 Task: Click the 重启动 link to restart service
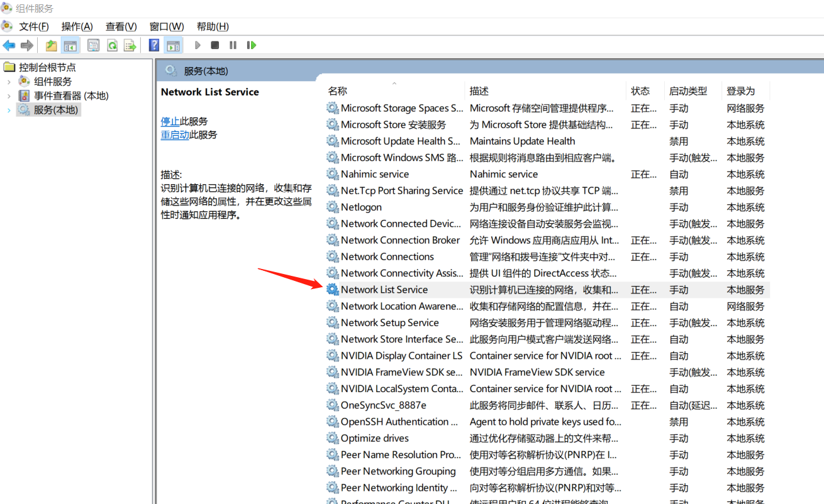coord(175,135)
